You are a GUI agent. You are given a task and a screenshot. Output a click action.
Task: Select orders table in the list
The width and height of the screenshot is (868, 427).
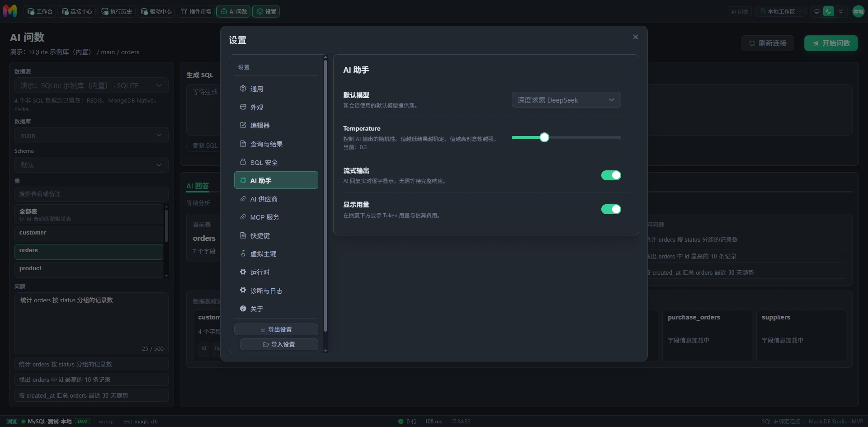89,252
